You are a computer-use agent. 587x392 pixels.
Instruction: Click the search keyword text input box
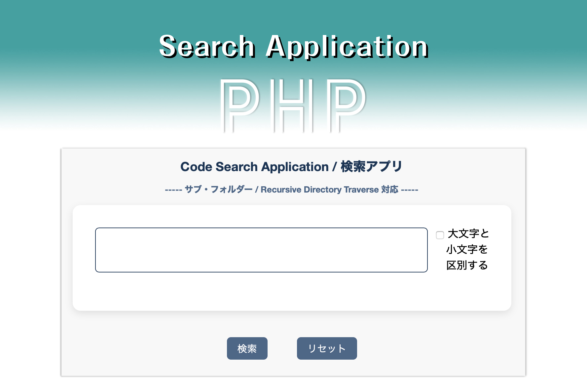pos(261,250)
